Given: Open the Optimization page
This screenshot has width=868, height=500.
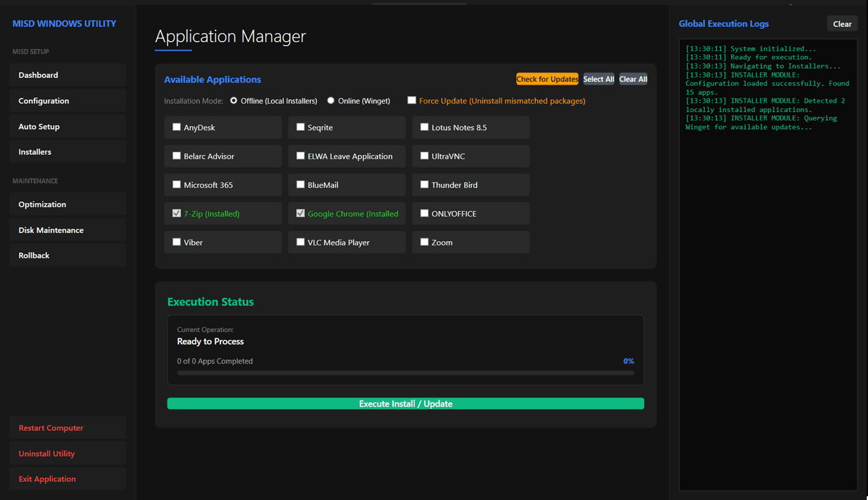Looking at the screenshot, I should 68,204.
